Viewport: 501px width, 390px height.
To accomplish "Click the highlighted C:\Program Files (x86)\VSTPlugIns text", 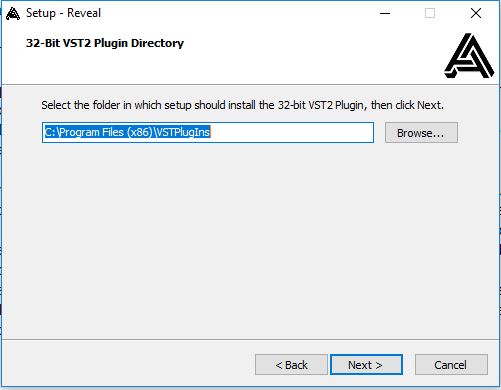I will pos(127,132).
